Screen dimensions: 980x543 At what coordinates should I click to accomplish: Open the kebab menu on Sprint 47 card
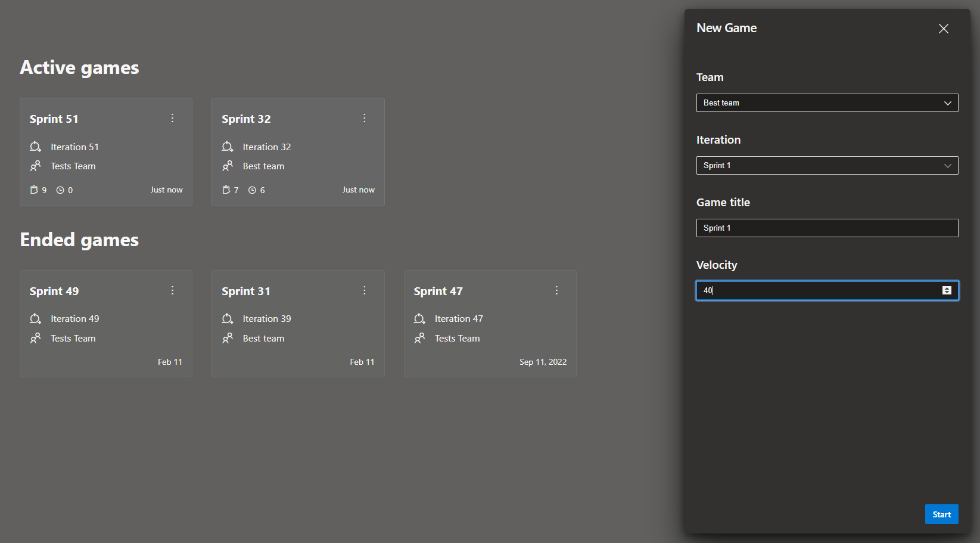556,290
